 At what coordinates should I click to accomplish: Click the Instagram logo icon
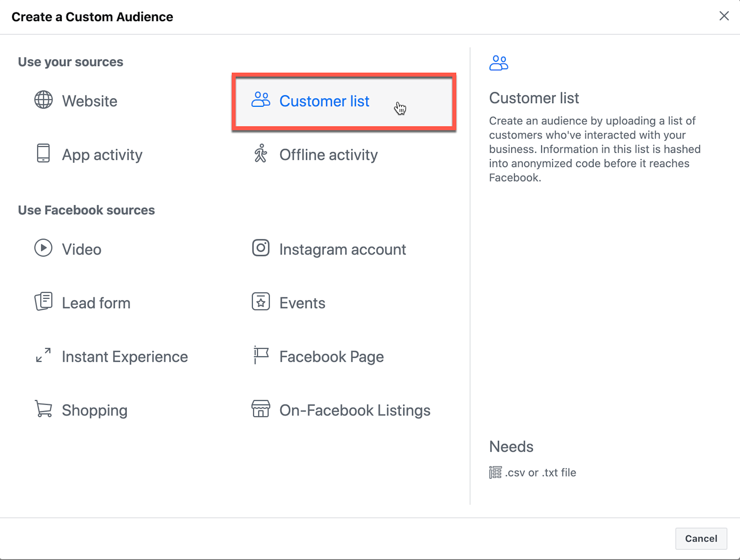tap(261, 248)
